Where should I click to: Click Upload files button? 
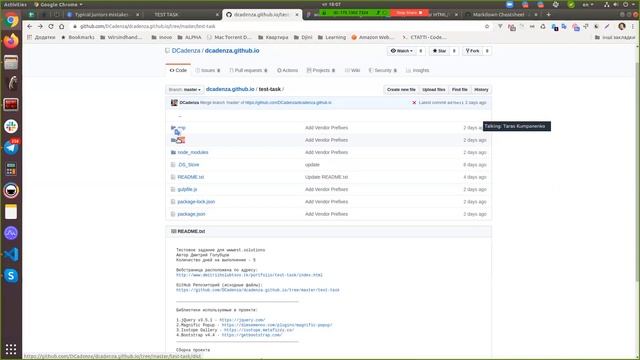pos(433,89)
